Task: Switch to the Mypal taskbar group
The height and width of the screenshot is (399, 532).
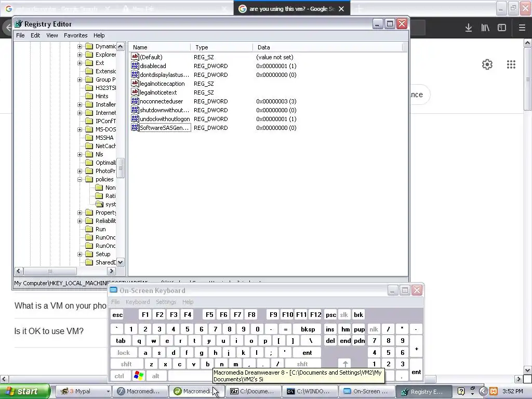Action: click(x=84, y=391)
